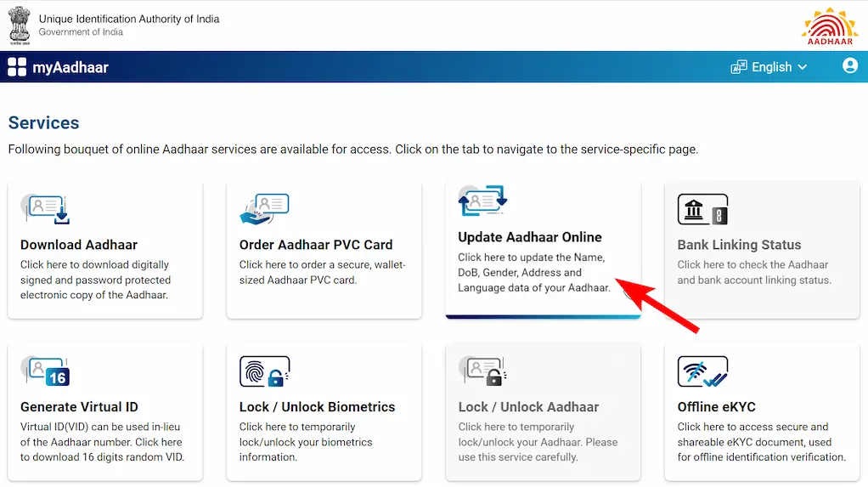This screenshot has width=868, height=487.
Task: Open the Generate Virtual ID title
Action: (x=79, y=407)
